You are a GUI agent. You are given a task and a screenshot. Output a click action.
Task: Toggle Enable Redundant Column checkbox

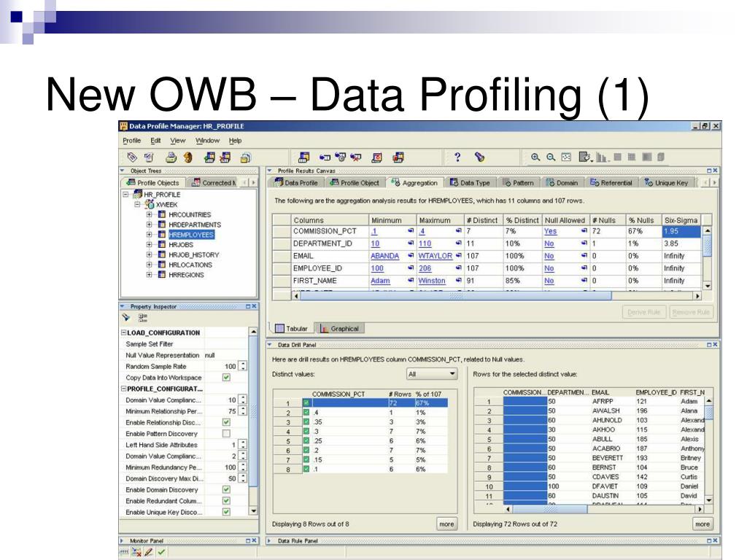(x=226, y=500)
